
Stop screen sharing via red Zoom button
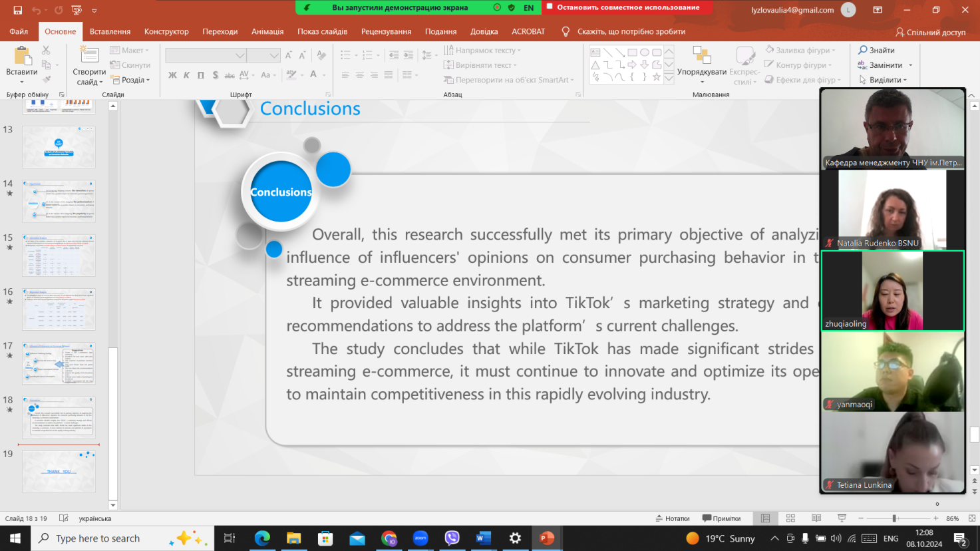coord(628,7)
